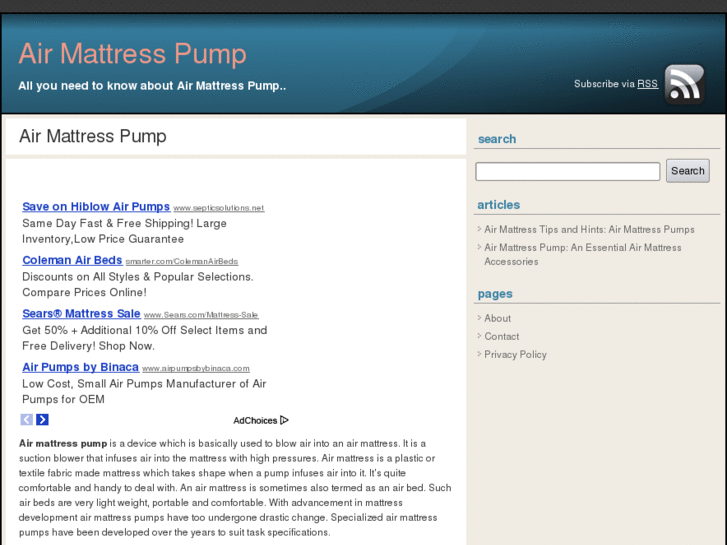This screenshot has height=545, width=727.
Task: Open Coleman Air Beds ad
Action: tap(72, 260)
